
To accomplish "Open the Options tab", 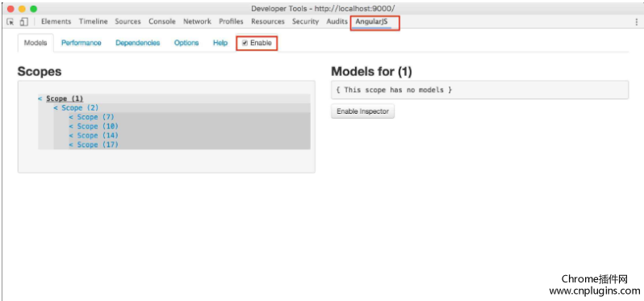I will tap(186, 43).
